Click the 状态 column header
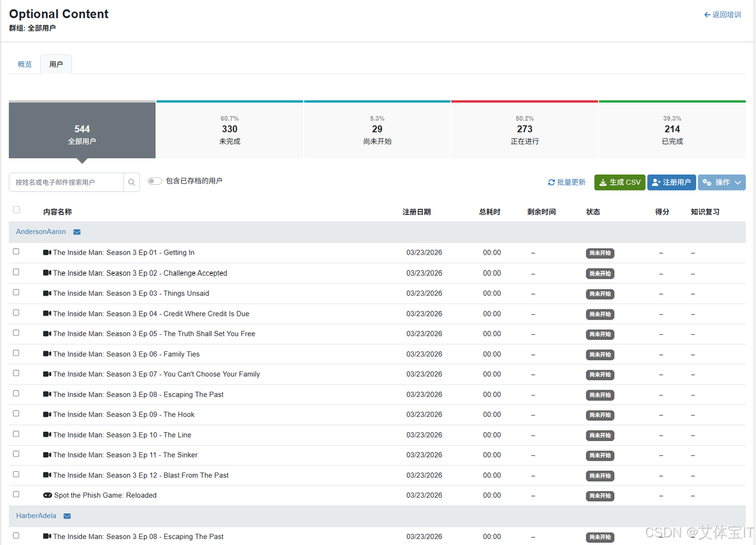This screenshot has width=756, height=545. pos(593,212)
